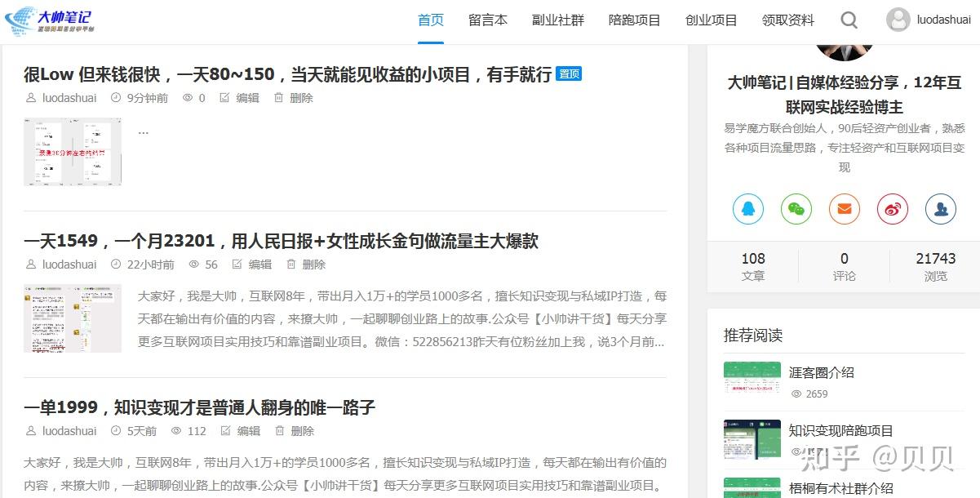Click eye icon beside 112 views

click(x=175, y=431)
